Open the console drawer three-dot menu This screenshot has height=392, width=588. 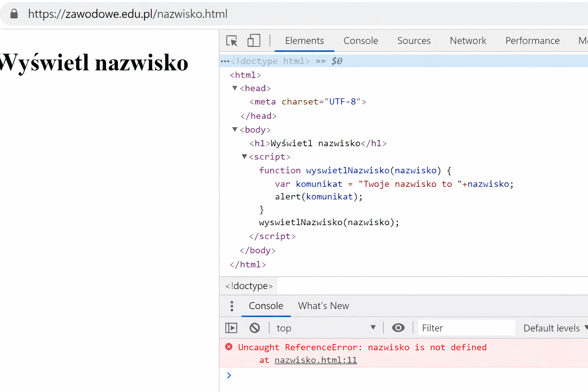pyautogui.click(x=232, y=306)
